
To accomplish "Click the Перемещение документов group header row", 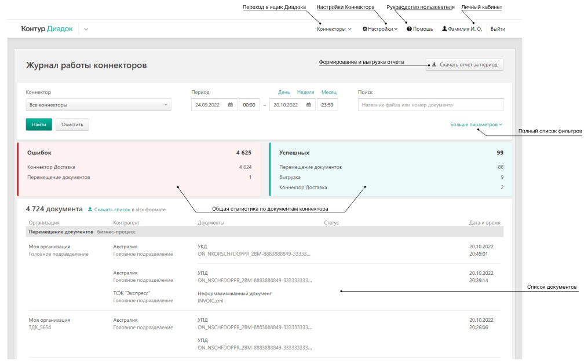I will (264, 232).
